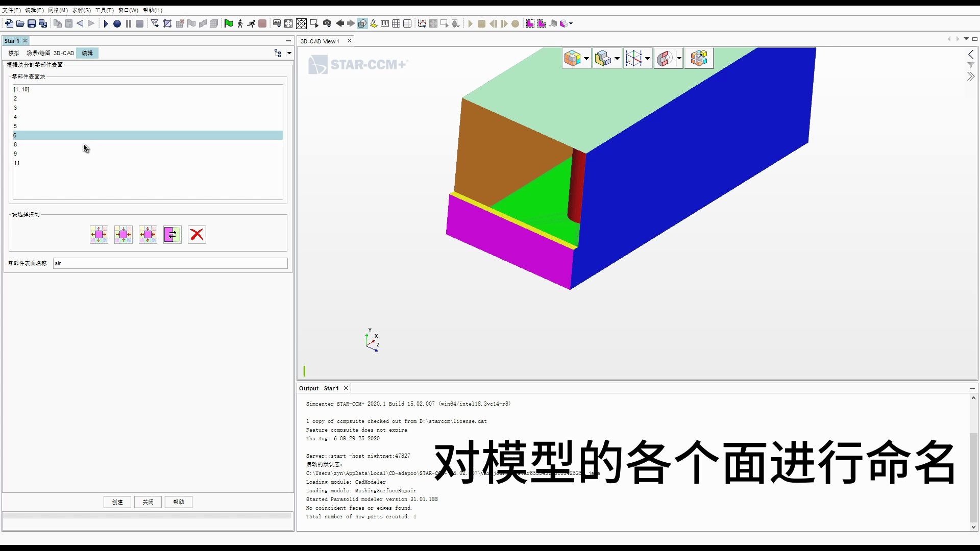This screenshot has width=980, height=551.
Task: Open the L-shaped solid view dropdown
Action: pos(617,59)
